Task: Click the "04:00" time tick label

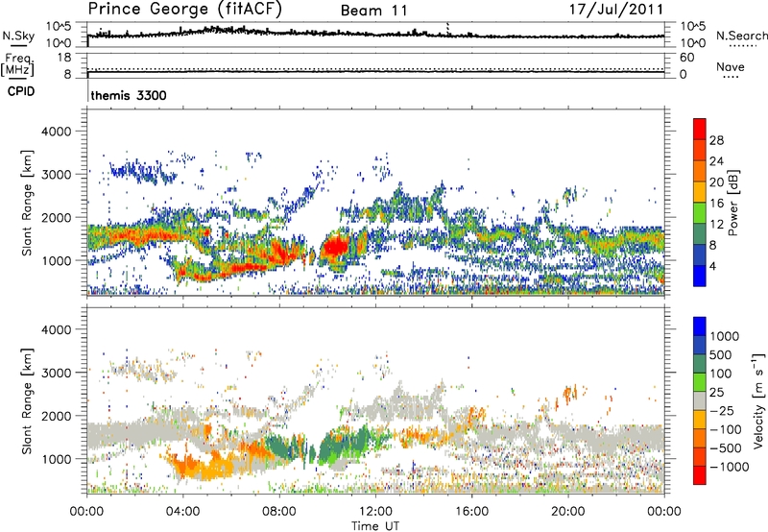Action: point(182,512)
